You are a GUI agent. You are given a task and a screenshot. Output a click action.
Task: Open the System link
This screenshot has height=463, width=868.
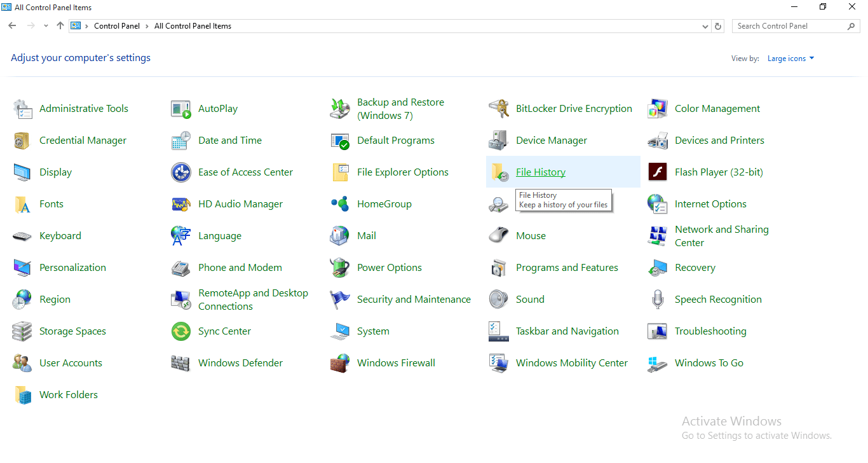373,331
